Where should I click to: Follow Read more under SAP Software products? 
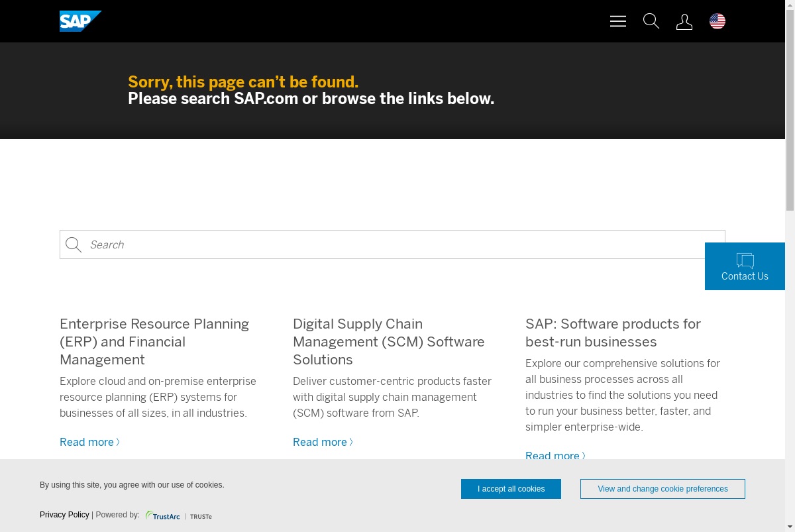(555, 455)
